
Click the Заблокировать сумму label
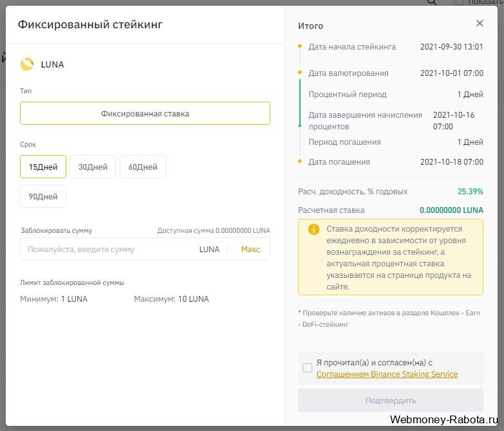click(56, 230)
